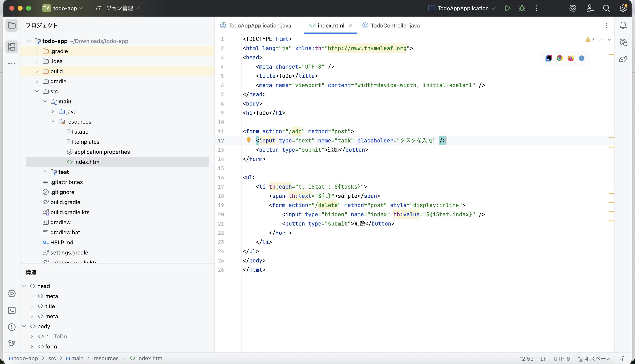Screen dimensions: 635x364
Task: Open the notifications bell panel
Action: (x=623, y=26)
